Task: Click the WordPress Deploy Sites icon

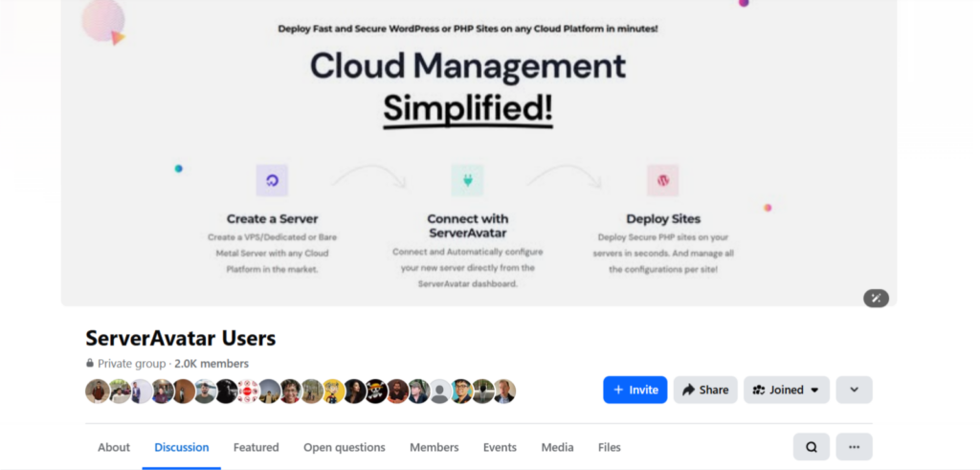Action: click(663, 181)
